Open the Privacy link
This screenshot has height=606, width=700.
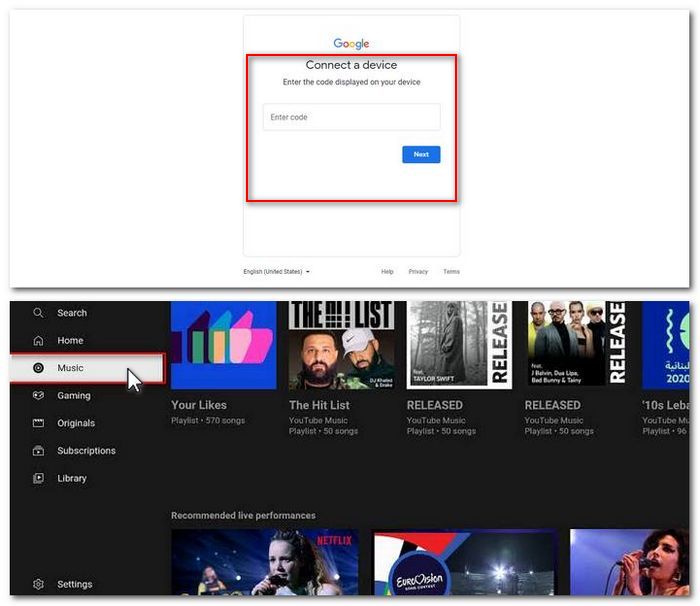pos(418,272)
